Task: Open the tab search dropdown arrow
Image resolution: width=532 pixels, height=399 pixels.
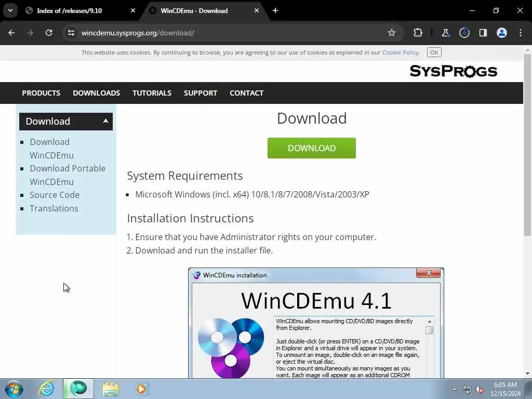Action: point(10,10)
